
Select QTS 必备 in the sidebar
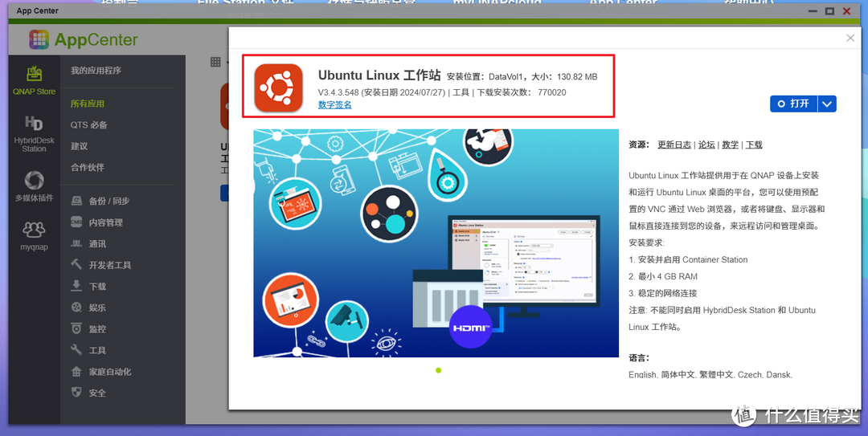[x=88, y=125]
